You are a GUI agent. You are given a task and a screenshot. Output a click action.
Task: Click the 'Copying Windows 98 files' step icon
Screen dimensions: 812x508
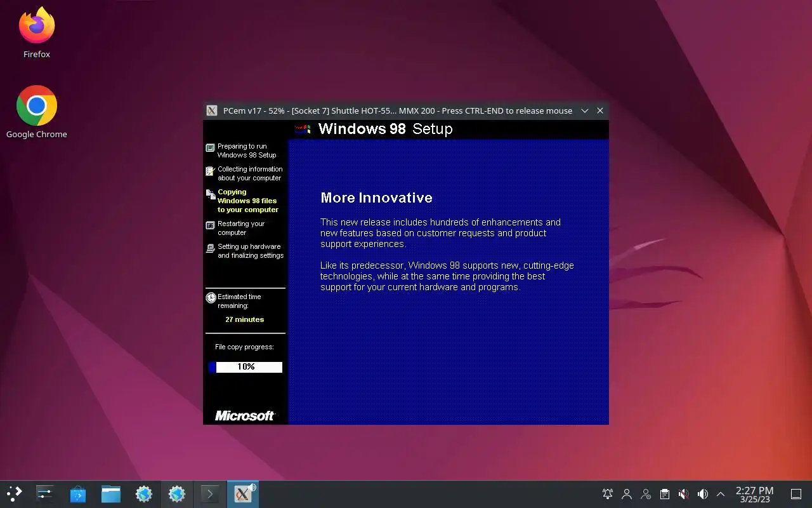coord(211,194)
